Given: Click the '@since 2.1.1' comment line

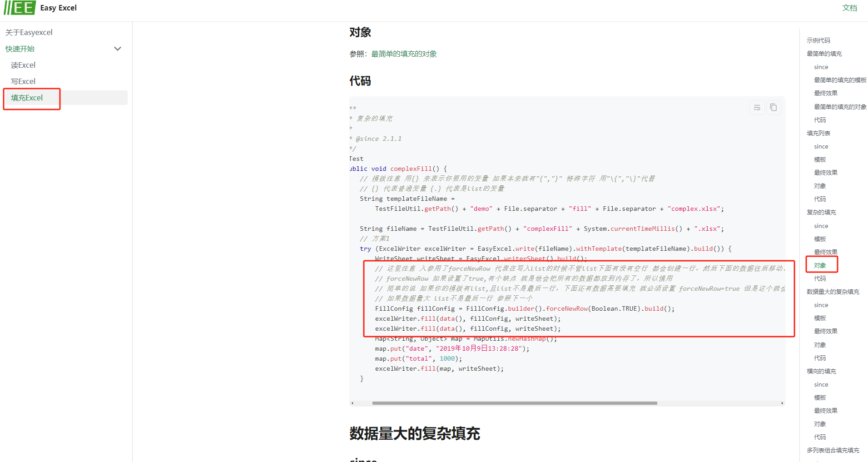Looking at the screenshot, I should click(x=376, y=139).
